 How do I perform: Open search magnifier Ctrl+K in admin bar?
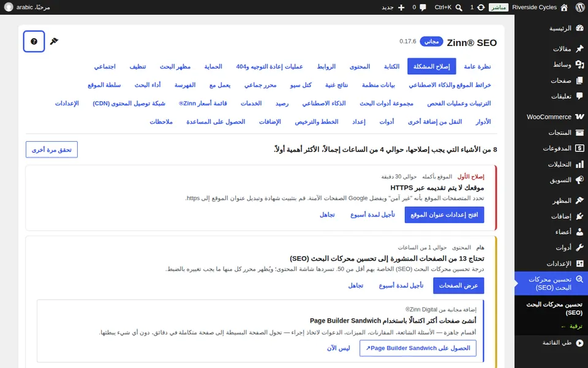click(x=459, y=7)
